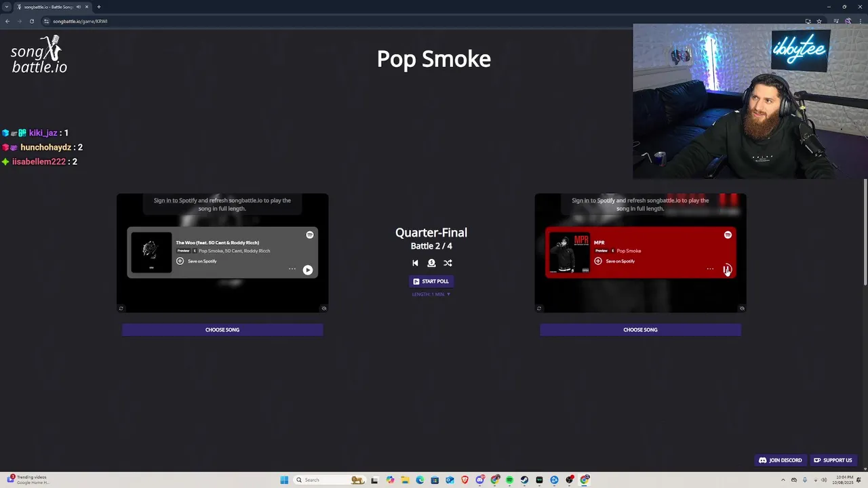Open Spotify from taskbar
868x488 pixels.
(509, 480)
